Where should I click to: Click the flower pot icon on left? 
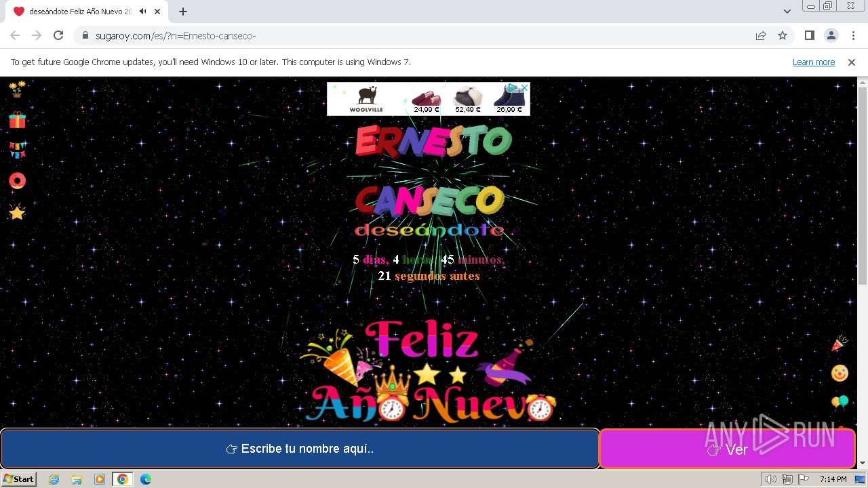pyautogui.click(x=17, y=89)
